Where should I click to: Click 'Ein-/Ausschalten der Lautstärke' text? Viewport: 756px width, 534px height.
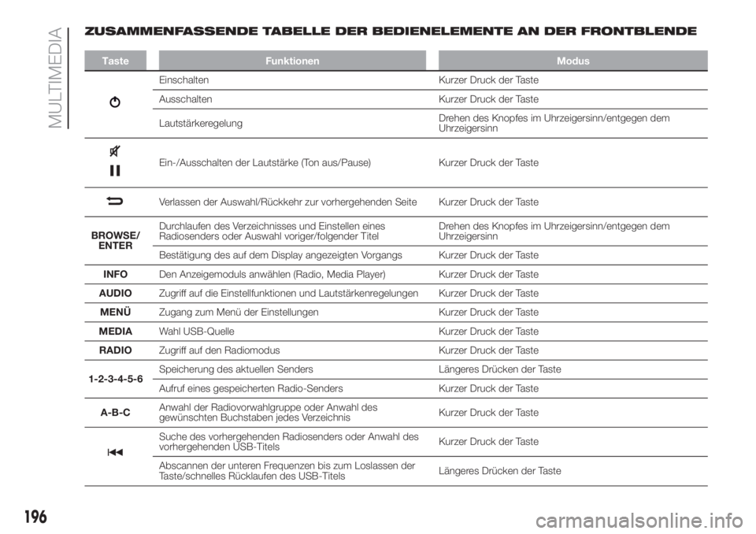tap(265, 162)
